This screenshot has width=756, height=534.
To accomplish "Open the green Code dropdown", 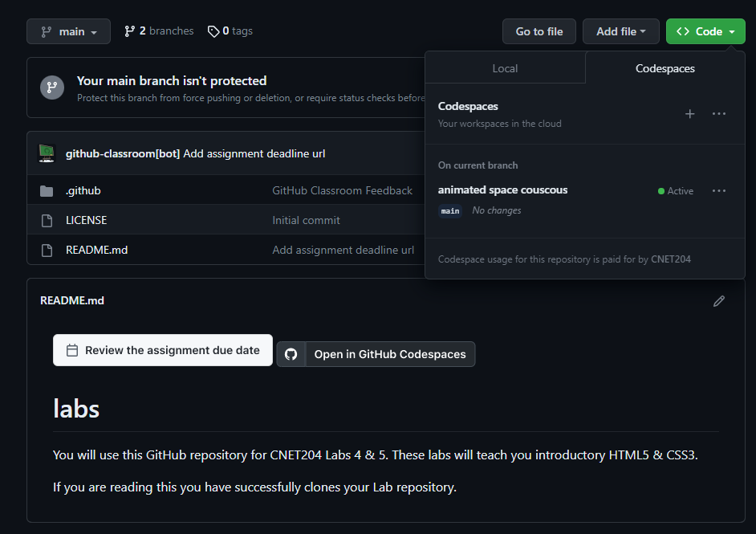I will tap(705, 31).
